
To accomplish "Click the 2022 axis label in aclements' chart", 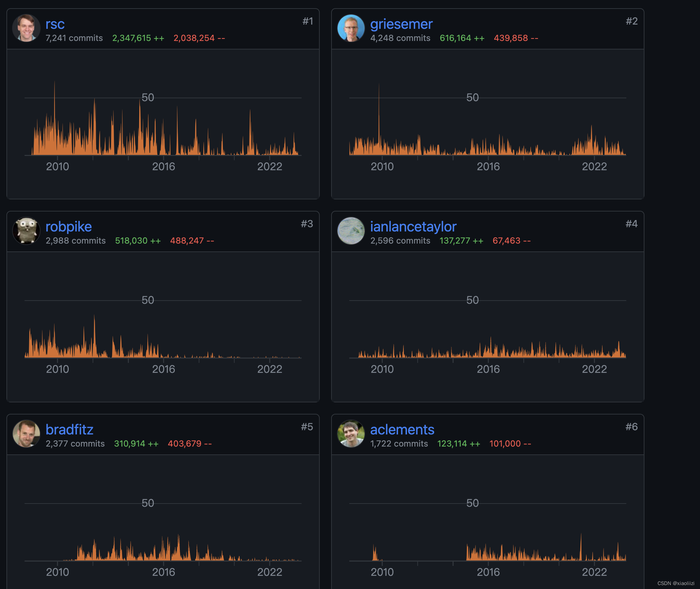I will tap(595, 572).
